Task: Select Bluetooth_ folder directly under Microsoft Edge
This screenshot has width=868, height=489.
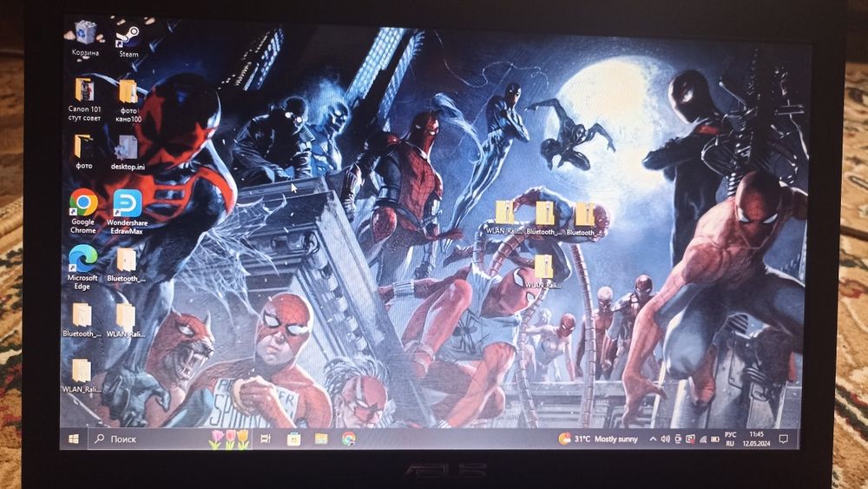Action: click(x=82, y=320)
